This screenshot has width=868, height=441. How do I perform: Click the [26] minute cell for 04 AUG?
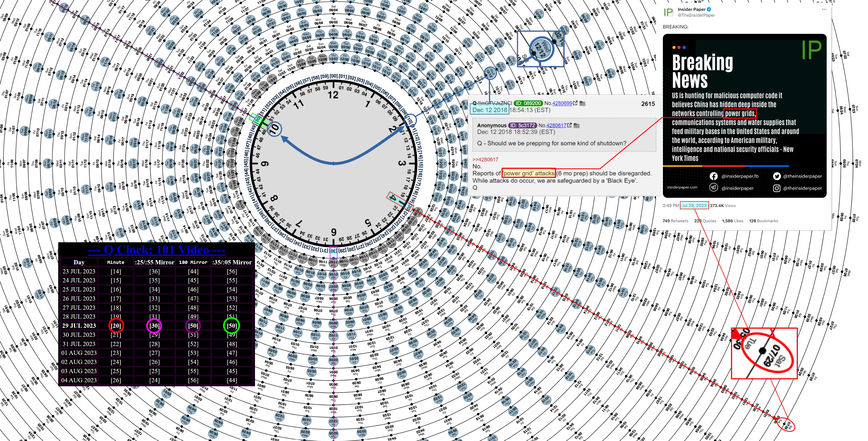coord(116,380)
